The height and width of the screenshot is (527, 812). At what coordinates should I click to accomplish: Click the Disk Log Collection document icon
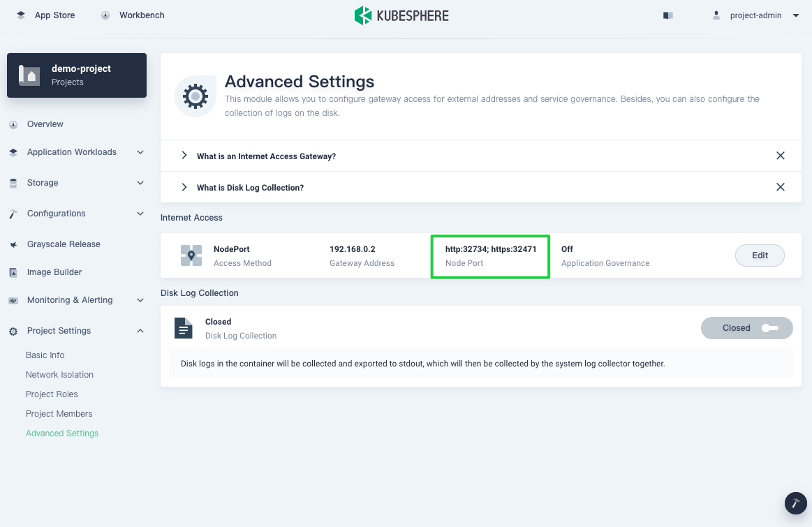pyautogui.click(x=184, y=328)
